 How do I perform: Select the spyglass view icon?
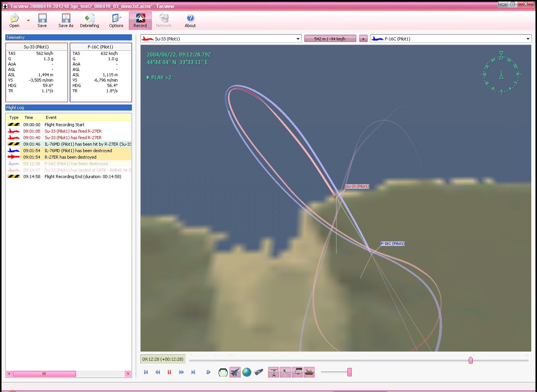tap(259, 372)
